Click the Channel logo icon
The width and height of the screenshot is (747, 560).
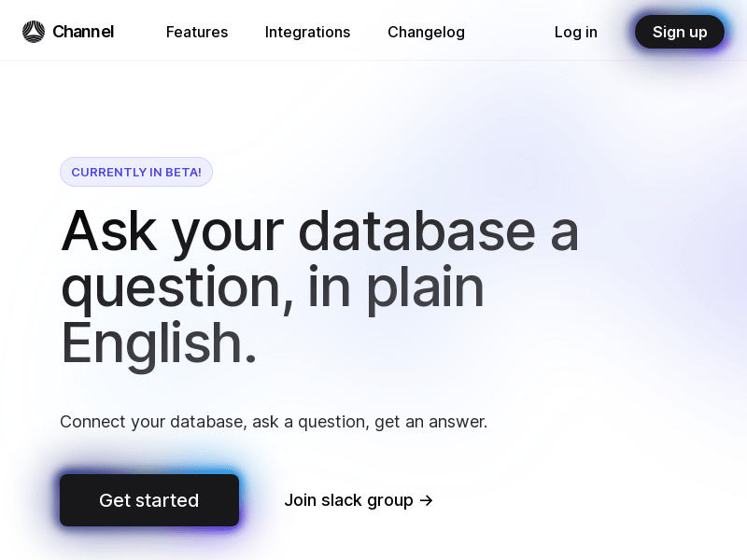[34, 32]
